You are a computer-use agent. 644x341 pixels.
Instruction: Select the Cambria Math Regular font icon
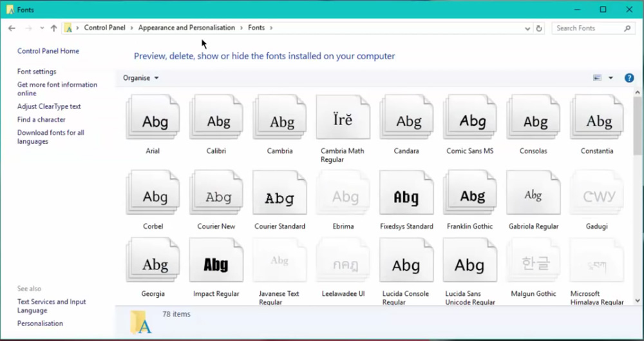click(x=343, y=118)
